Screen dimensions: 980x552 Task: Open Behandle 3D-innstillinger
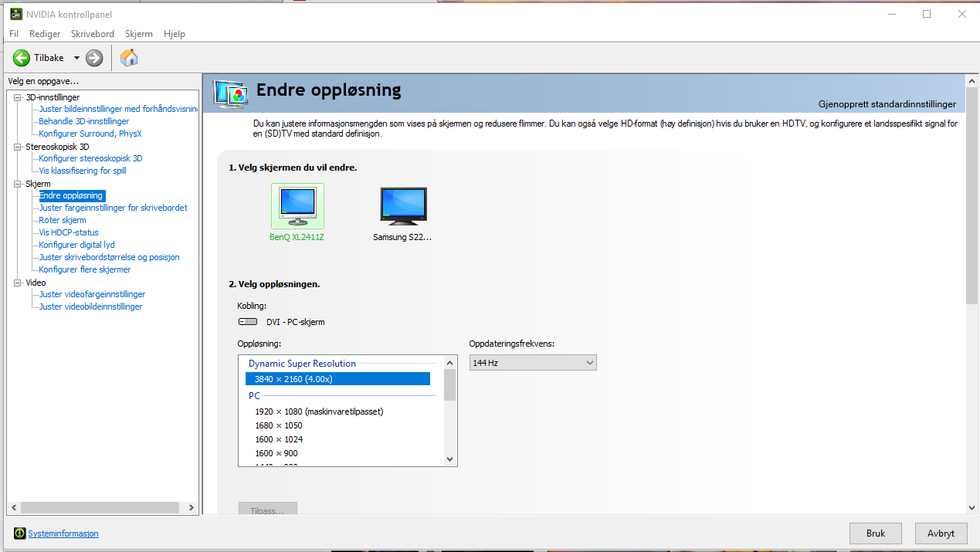pyautogui.click(x=84, y=121)
